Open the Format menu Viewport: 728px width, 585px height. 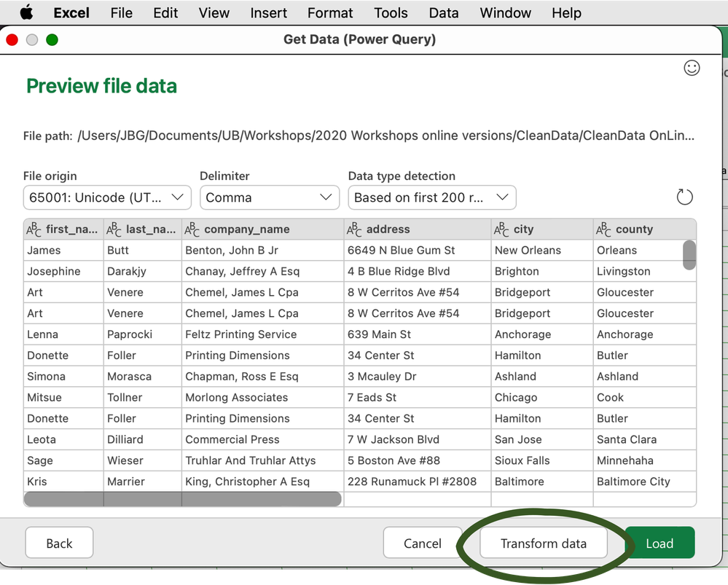point(330,12)
